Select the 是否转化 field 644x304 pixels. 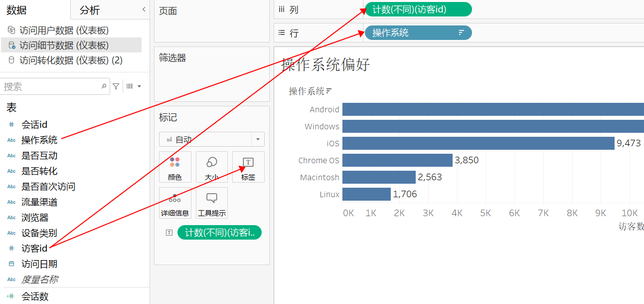coord(39,171)
